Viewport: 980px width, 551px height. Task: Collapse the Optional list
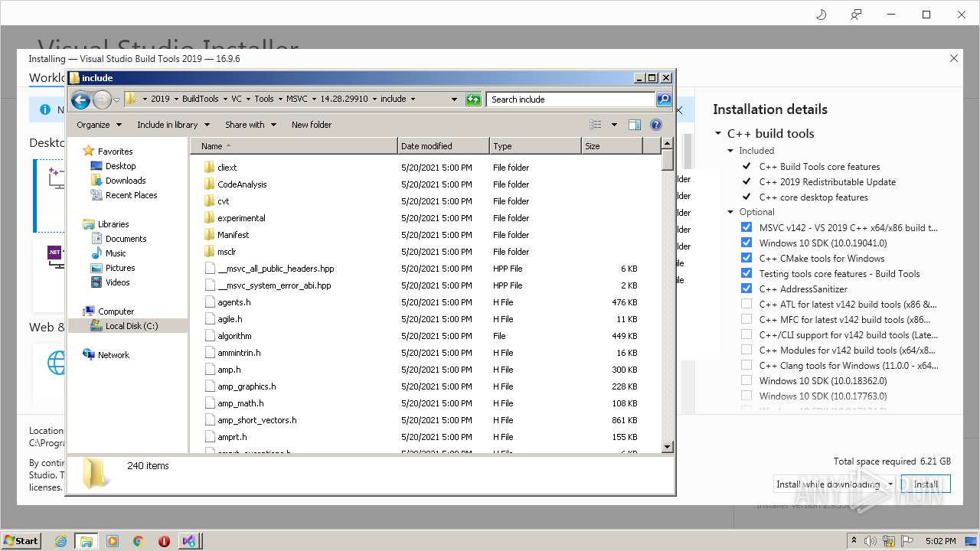tap(731, 212)
